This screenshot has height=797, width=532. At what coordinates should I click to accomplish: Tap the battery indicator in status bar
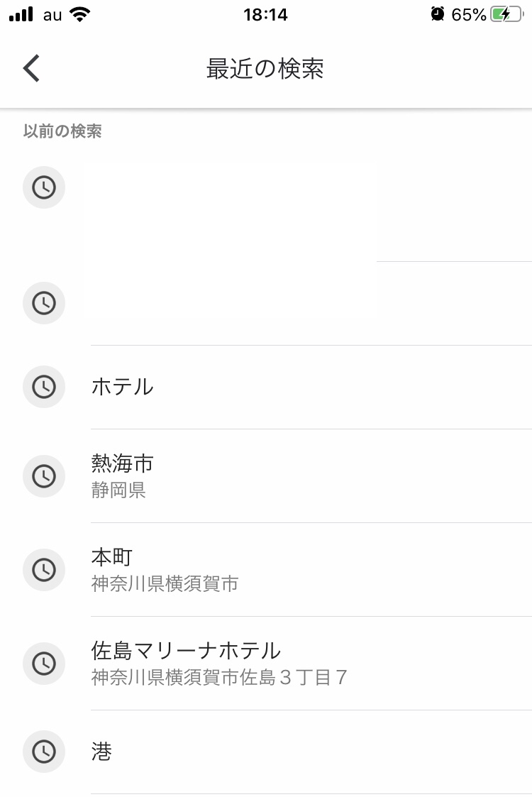(x=506, y=14)
